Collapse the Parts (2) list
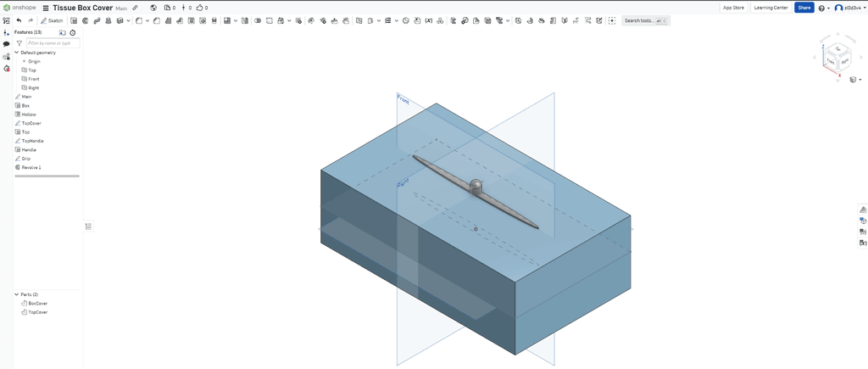 pyautogui.click(x=17, y=294)
